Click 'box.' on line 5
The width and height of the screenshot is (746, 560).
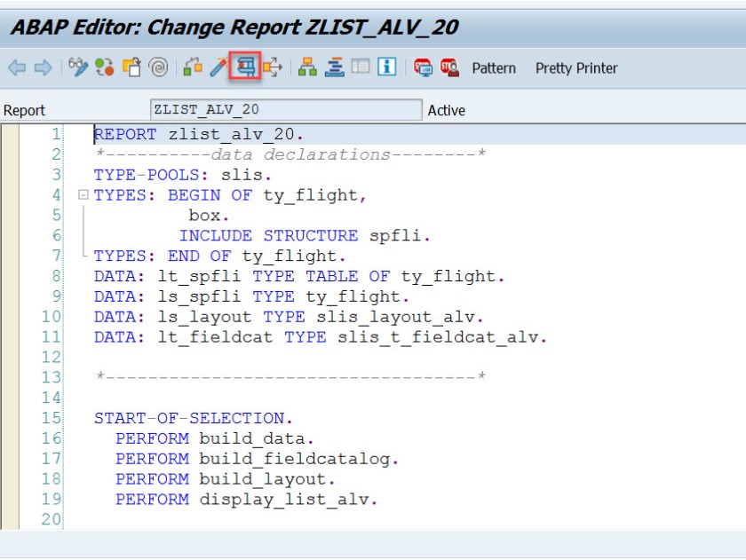[x=209, y=216]
